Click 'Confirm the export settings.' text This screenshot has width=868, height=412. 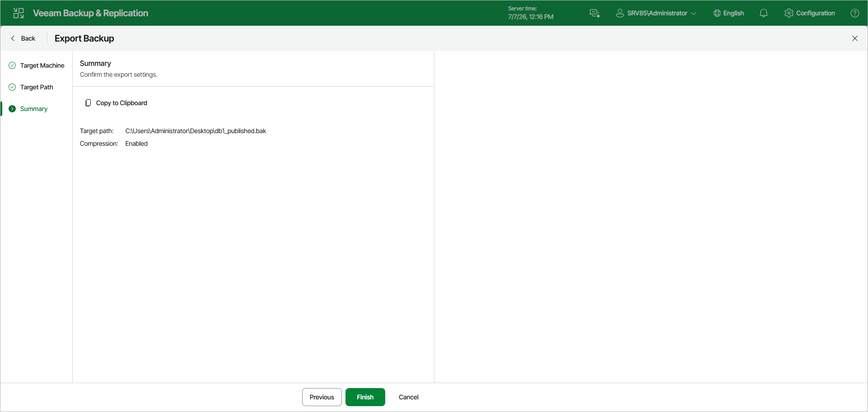point(119,74)
